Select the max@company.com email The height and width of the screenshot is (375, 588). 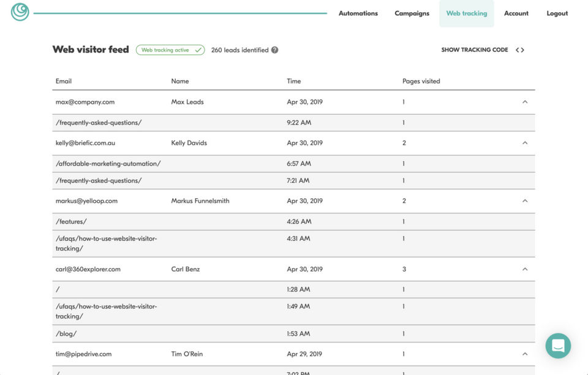[x=85, y=102]
